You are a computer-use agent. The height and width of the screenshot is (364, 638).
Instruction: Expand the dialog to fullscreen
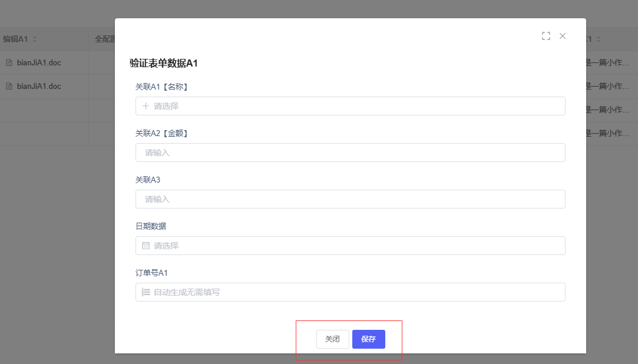click(x=546, y=36)
